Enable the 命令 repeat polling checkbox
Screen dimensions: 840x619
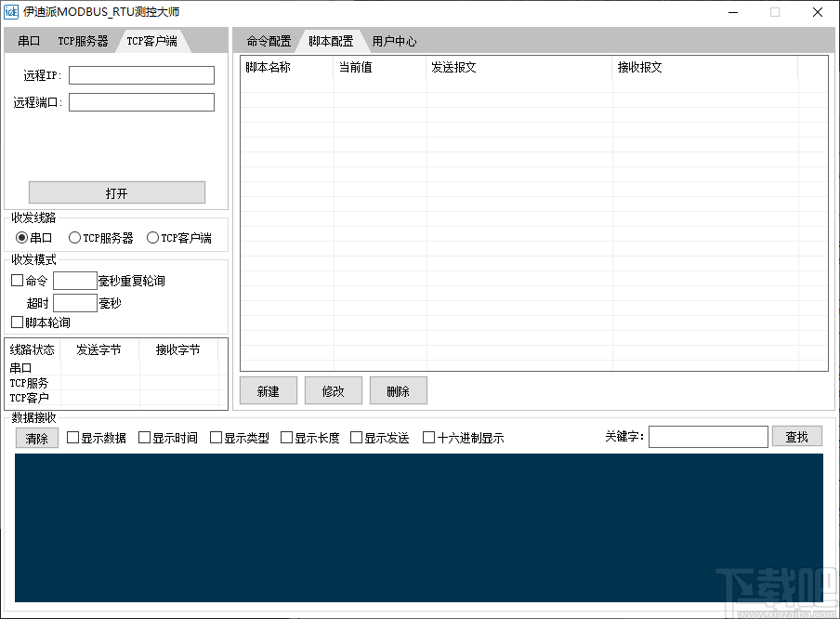(x=16, y=280)
